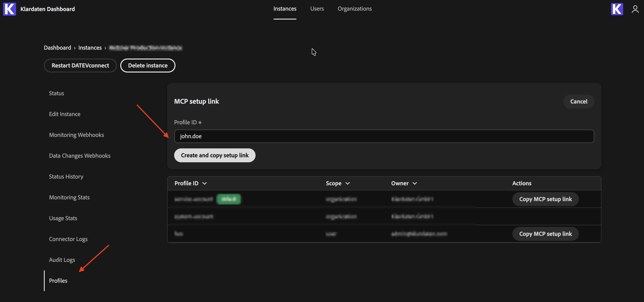Select Profiles in the sidebar

[x=58, y=281]
